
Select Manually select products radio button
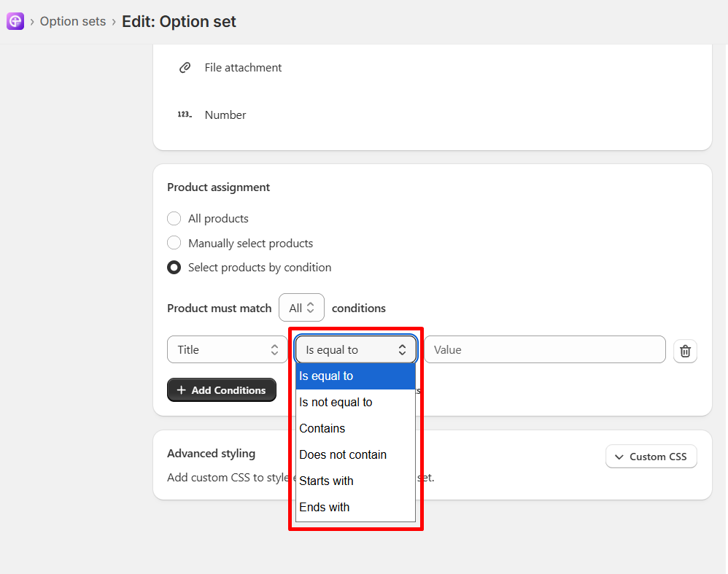tap(174, 243)
